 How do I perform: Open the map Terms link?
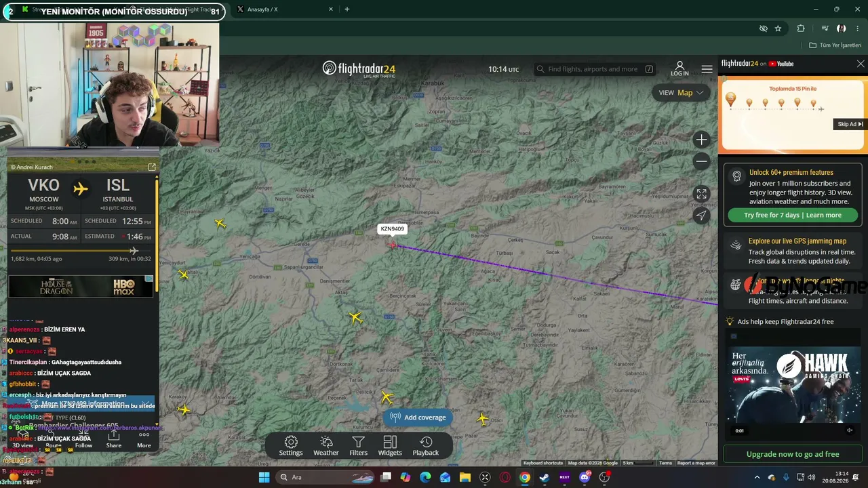(x=665, y=463)
